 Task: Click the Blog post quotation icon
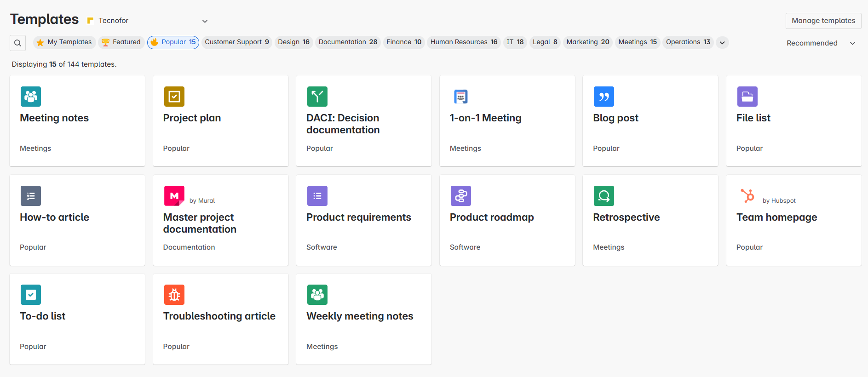coord(604,97)
